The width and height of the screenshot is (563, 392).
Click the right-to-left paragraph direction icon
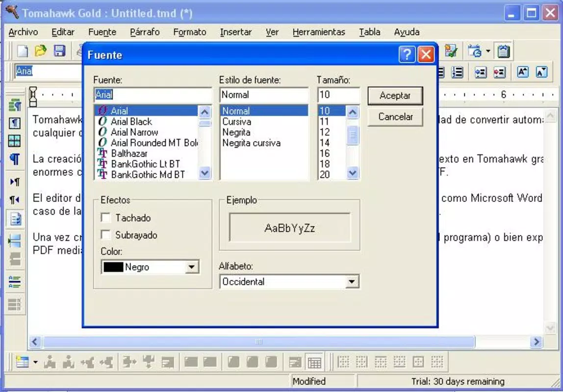tap(15, 200)
